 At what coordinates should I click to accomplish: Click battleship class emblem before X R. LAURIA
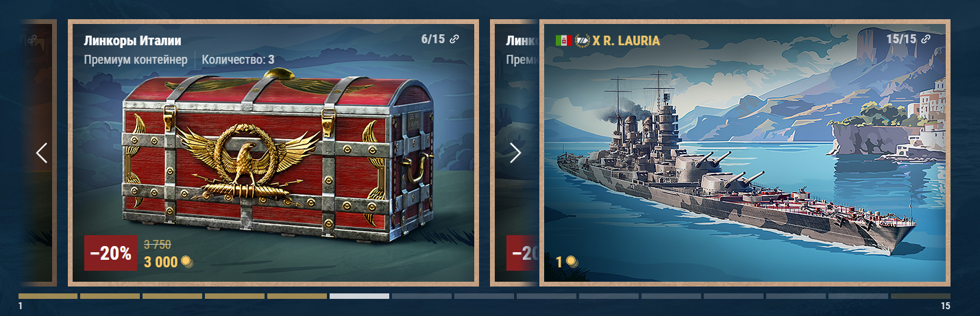pyautogui.click(x=583, y=40)
